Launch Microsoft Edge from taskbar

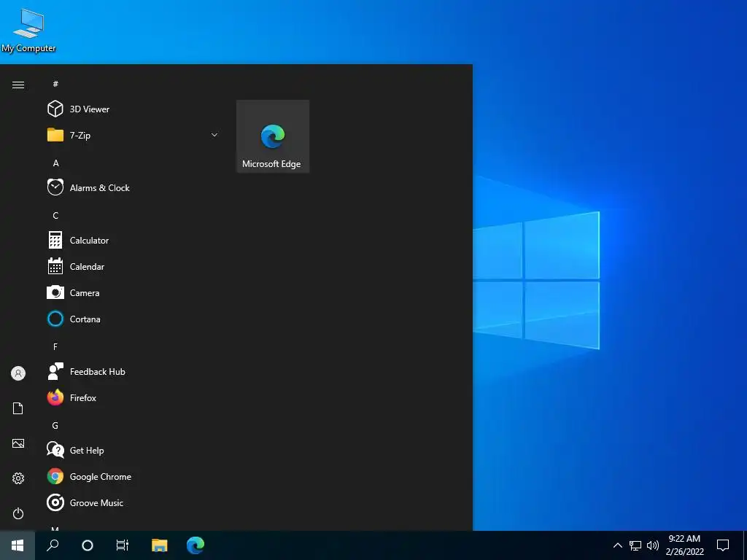(196, 545)
